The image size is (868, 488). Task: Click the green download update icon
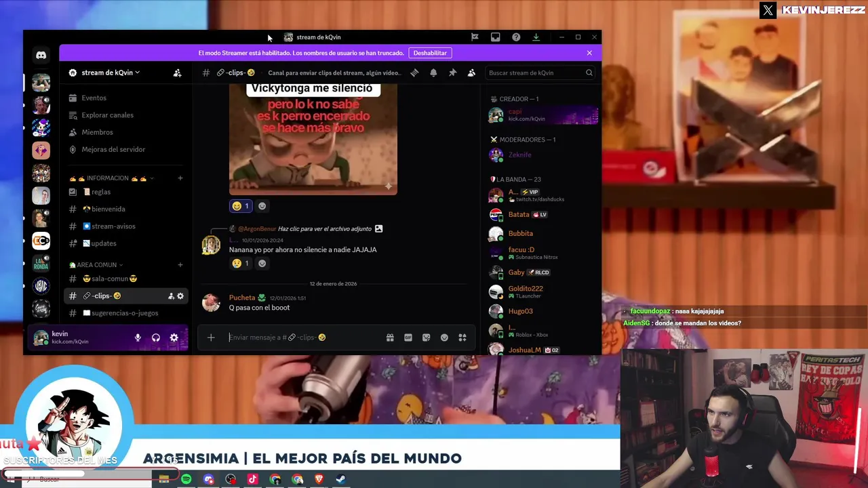pyautogui.click(x=536, y=37)
